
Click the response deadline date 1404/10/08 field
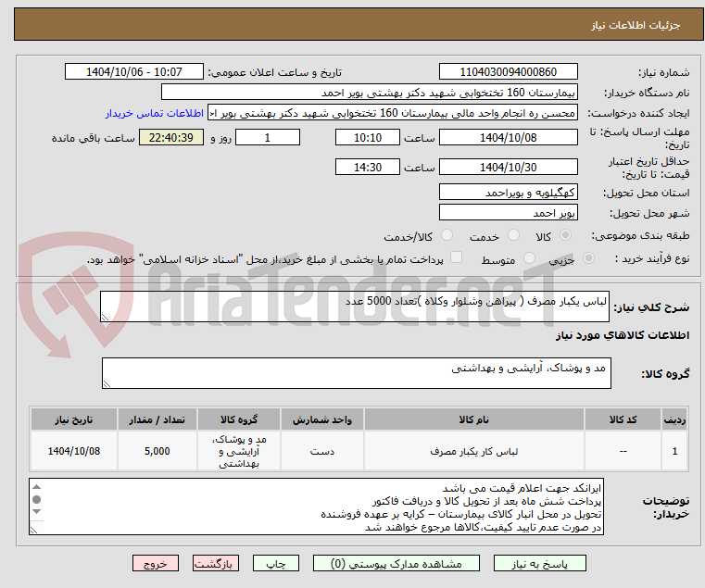click(x=508, y=138)
